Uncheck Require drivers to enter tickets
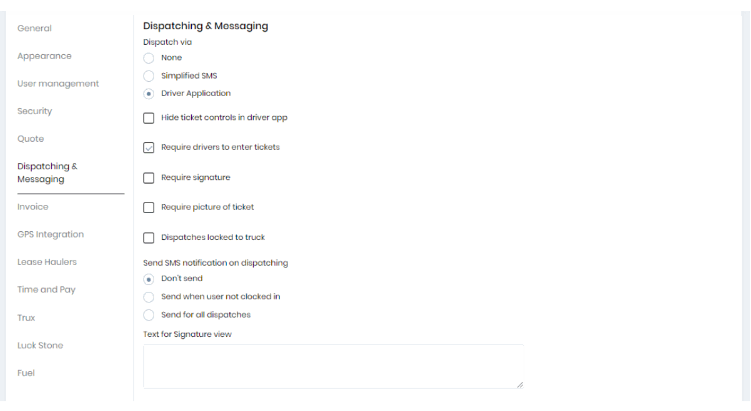Screen dimensions: 751x411 [x=149, y=148]
